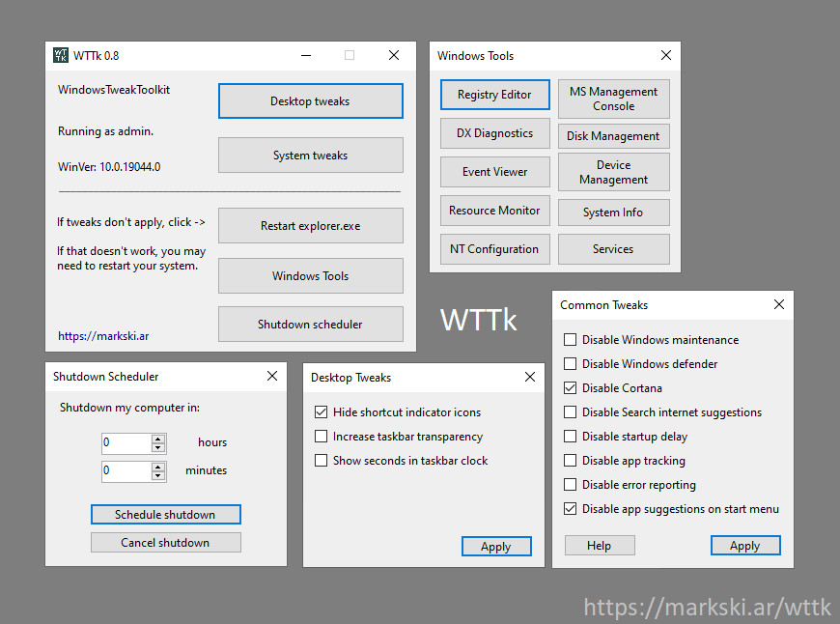
Task: Minimize the WTTk 0.8 window
Action: click(306, 55)
